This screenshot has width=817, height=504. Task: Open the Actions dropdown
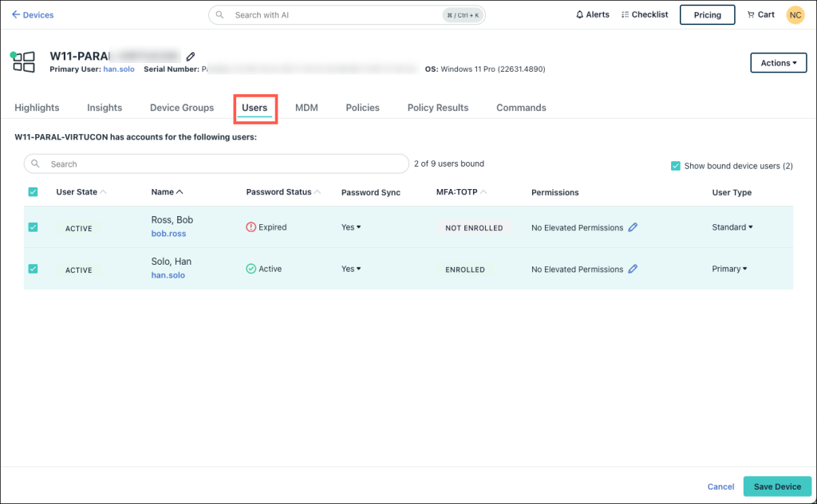pyautogui.click(x=778, y=63)
